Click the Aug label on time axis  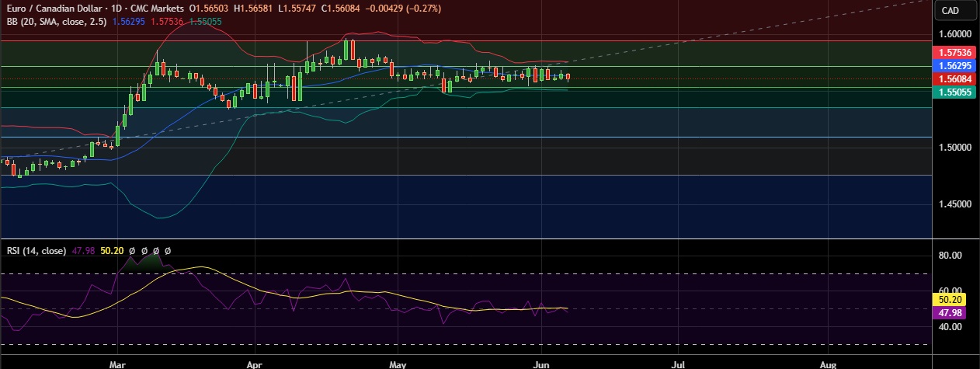[829, 364]
